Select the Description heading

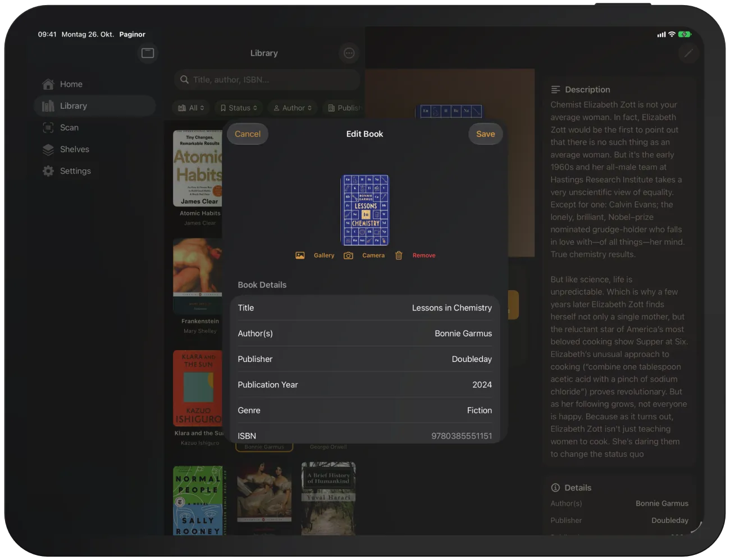click(x=587, y=90)
